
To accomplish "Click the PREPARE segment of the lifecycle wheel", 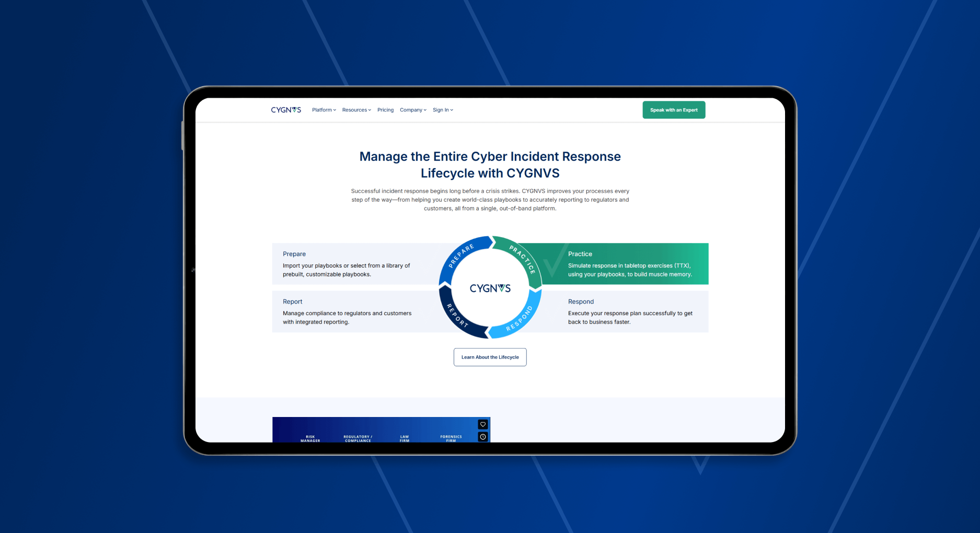I will tap(461, 254).
